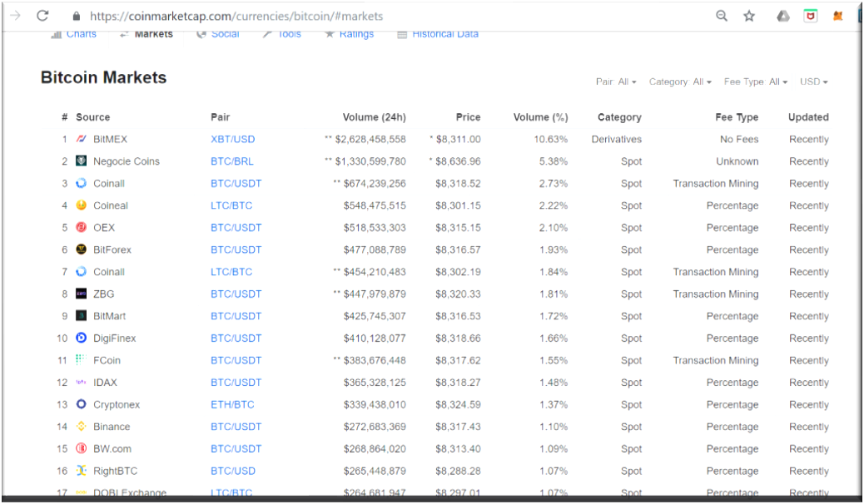Open the MetaMask fox extension icon
864x504 pixels.
point(837,16)
